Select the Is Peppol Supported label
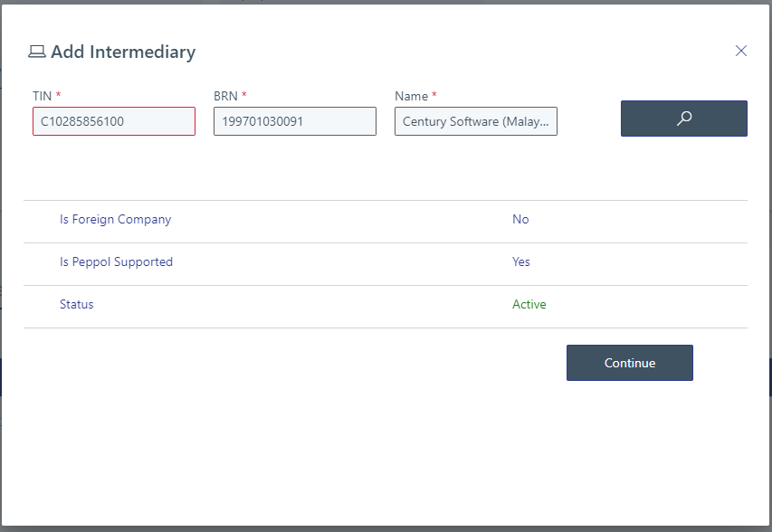 point(116,261)
